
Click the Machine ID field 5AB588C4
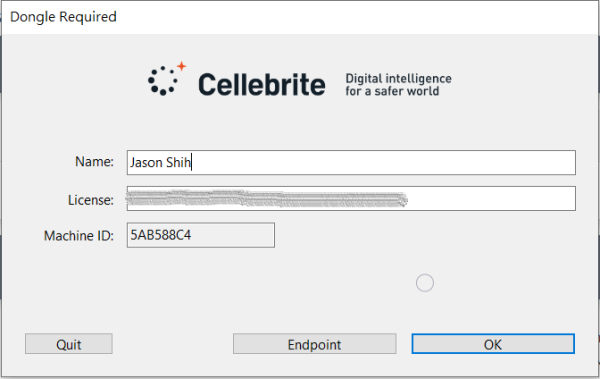(x=201, y=235)
